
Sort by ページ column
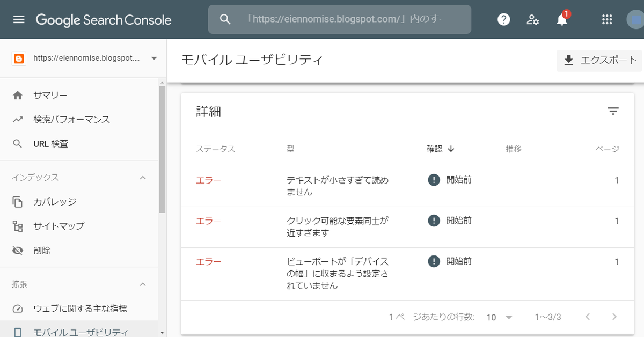pyautogui.click(x=608, y=149)
